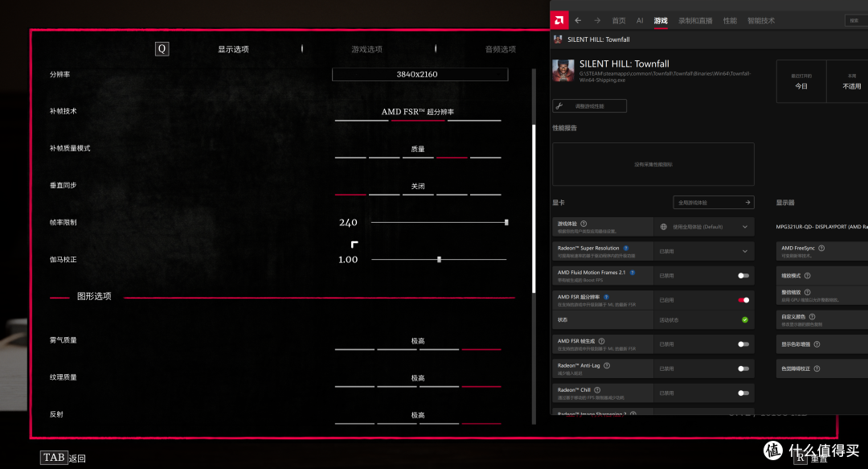Click the 全局游戏体验 button

(714, 203)
